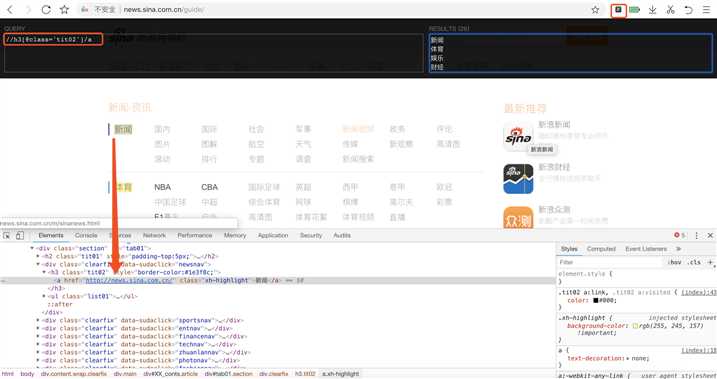Add new style rule with plus icon
Viewport: 717px width, 379px height.
tap(710, 262)
